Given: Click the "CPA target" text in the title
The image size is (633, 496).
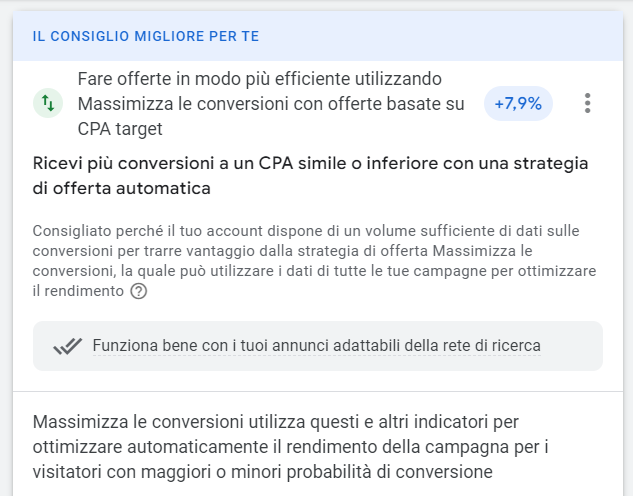Looking at the screenshot, I should (x=119, y=128).
